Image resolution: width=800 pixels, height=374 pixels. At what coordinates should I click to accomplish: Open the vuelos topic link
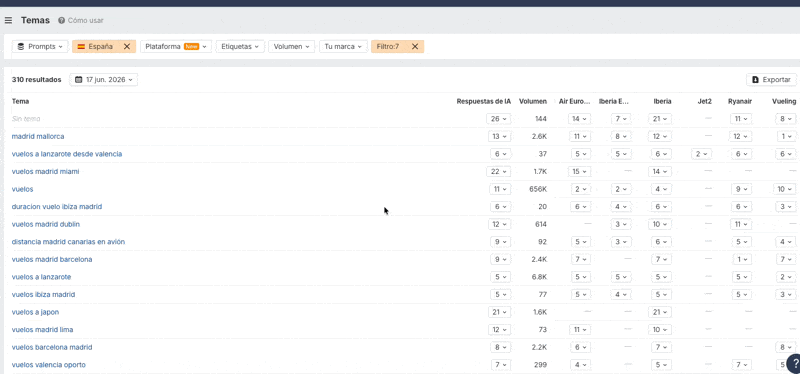coord(22,189)
